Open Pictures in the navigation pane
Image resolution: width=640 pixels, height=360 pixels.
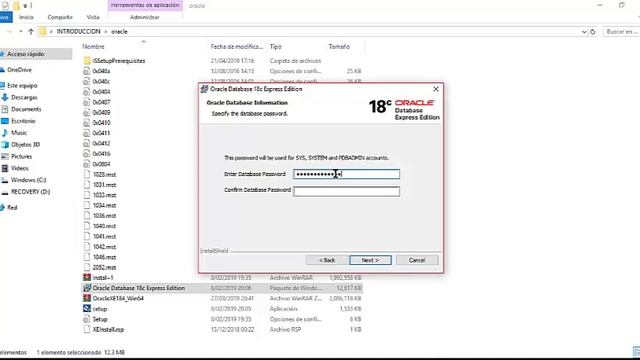pyautogui.click(x=21, y=157)
